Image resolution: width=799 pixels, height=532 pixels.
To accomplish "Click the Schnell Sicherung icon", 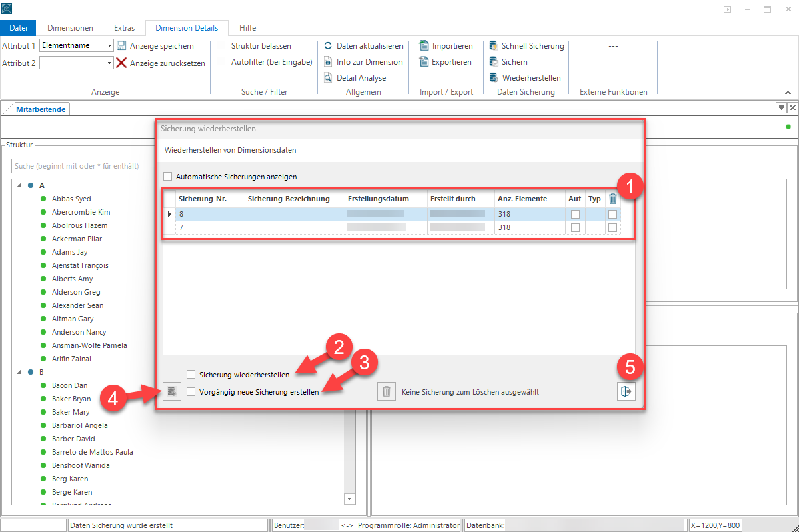I will pos(494,45).
